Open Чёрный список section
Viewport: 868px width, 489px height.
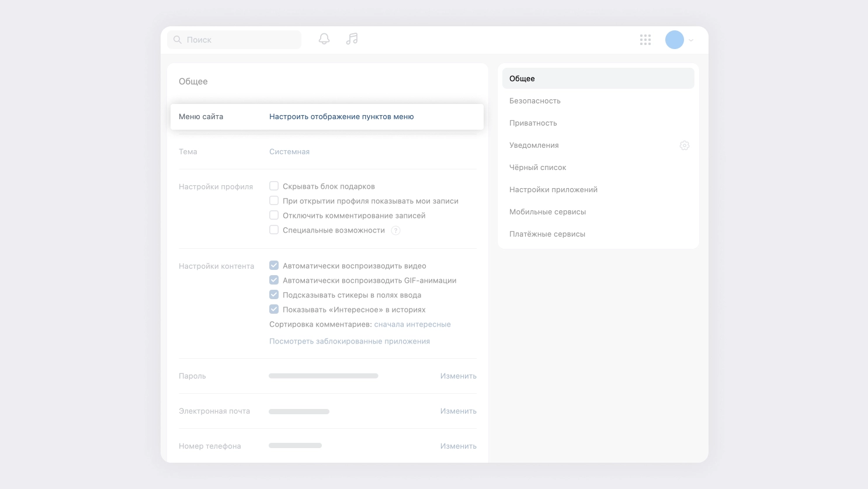click(x=598, y=167)
